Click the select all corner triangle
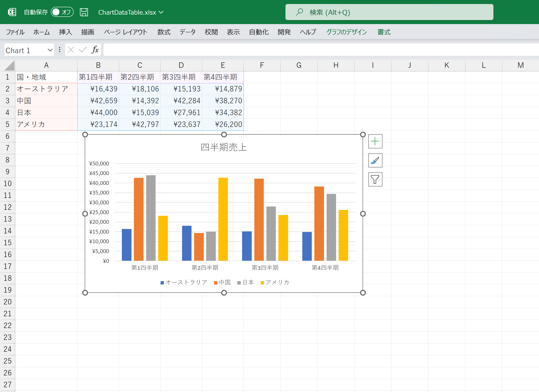 point(9,66)
